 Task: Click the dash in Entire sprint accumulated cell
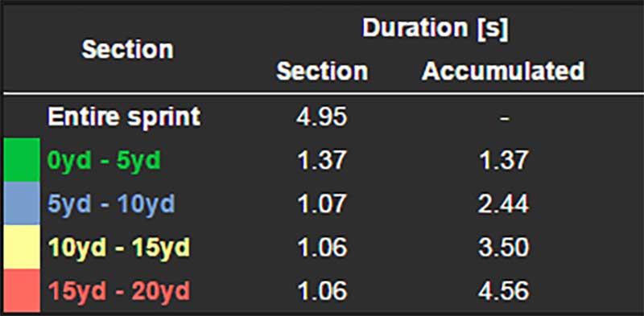506,119
